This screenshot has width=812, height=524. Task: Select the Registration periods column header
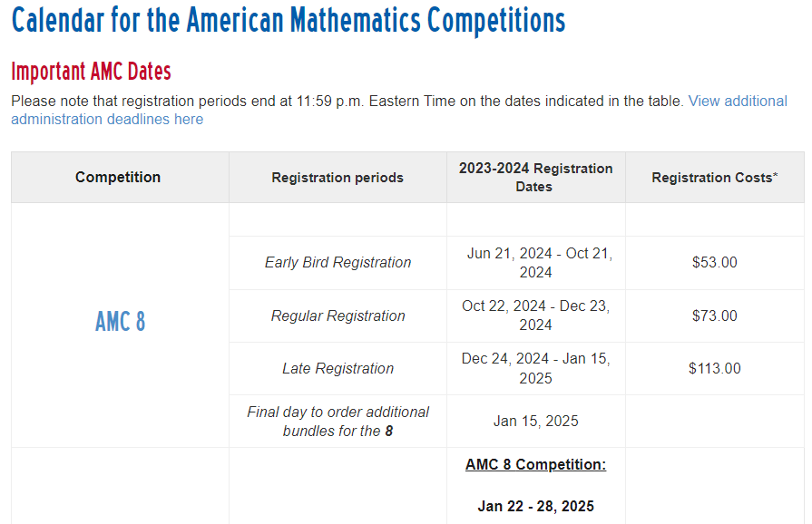point(338,178)
